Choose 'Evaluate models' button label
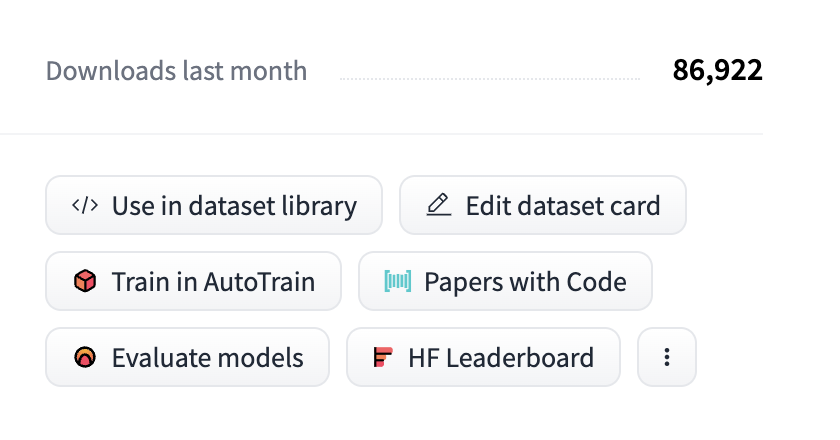This screenshot has height=440, width=840. 207,357
